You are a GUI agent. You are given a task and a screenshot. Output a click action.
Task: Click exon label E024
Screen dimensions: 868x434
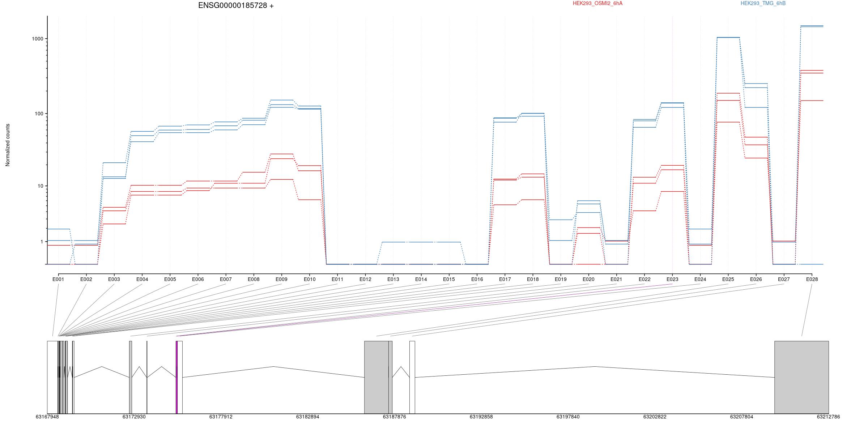point(700,279)
